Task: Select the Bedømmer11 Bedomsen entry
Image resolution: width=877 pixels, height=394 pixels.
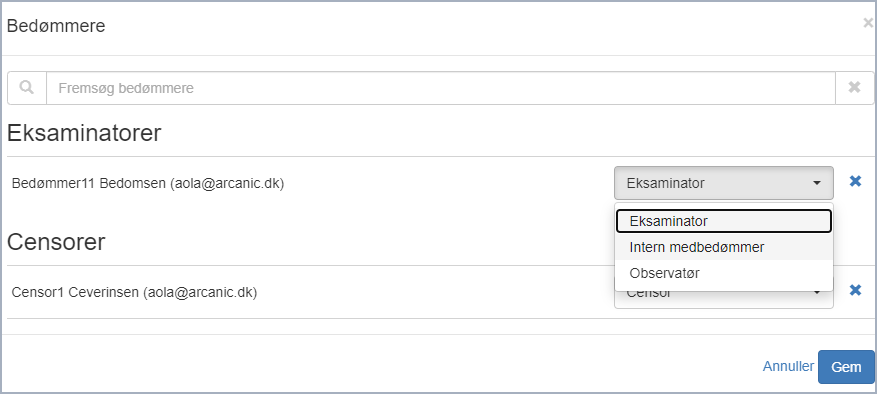Action: point(148,184)
